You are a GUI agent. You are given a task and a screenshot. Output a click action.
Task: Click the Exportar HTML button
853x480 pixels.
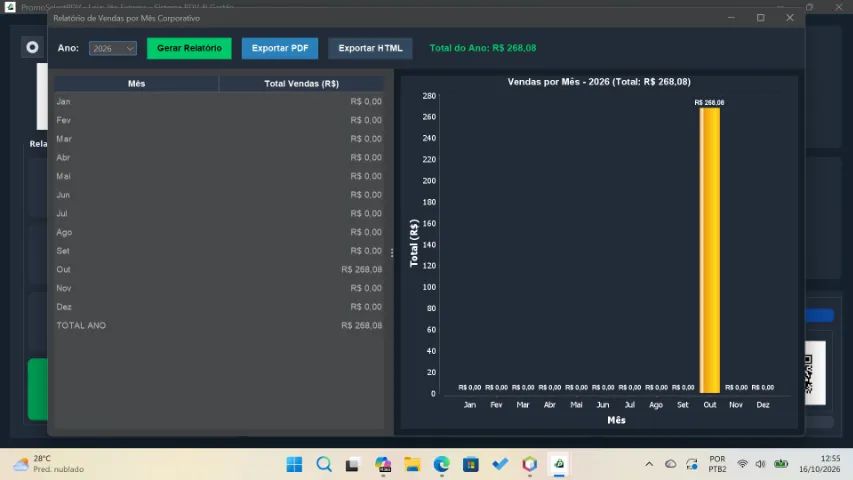point(370,48)
